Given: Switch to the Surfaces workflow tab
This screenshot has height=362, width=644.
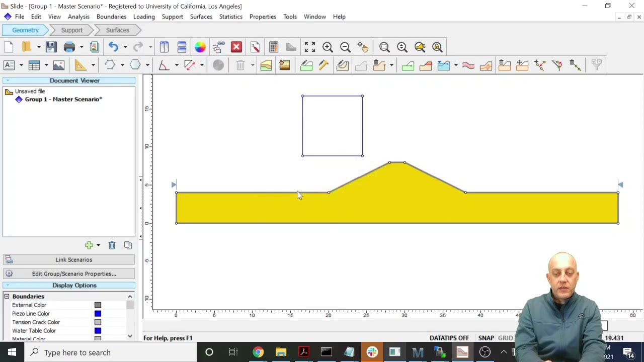Looking at the screenshot, I should point(117,30).
